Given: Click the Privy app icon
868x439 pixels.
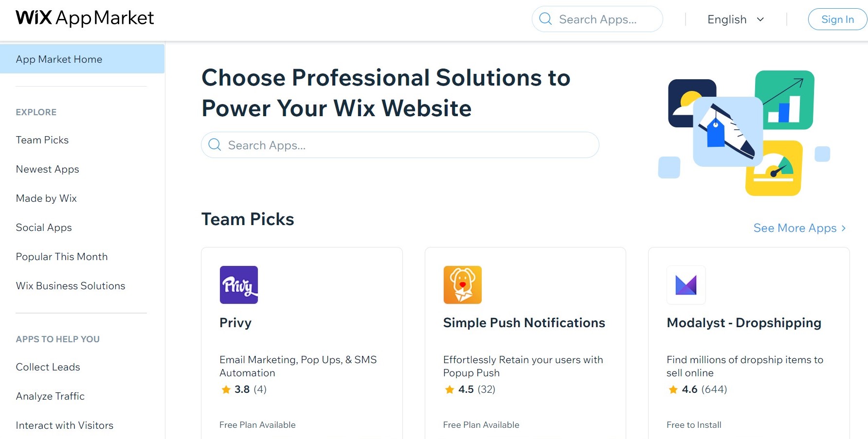Looking at the screenshot, I should click(239, 285).
